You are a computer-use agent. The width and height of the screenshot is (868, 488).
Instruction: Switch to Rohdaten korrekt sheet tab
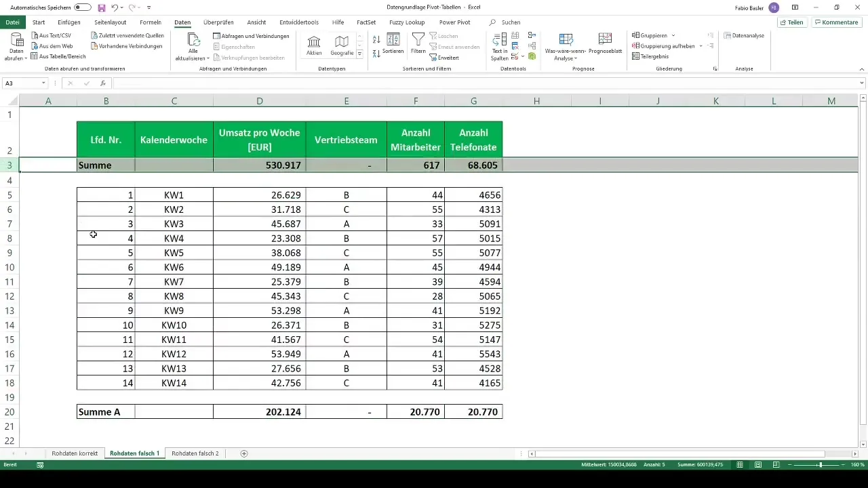pyautogui.click(x=75, y=453)
